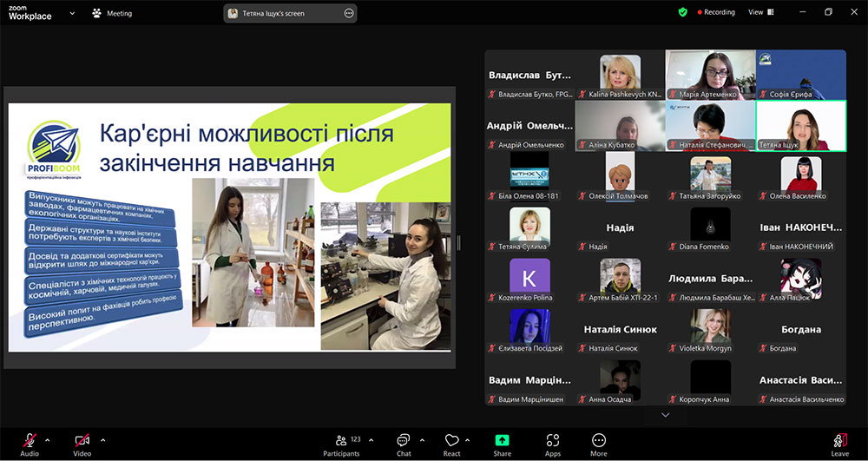This screenshot has width=868, height=461.
Task: Open the Apps icon
Action: pyautogui.click(x=552, y=440)
